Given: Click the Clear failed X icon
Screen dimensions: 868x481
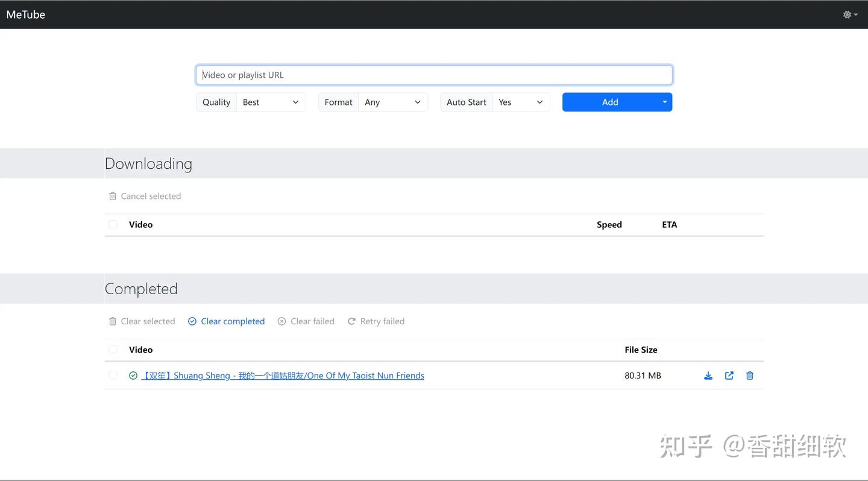Looking at the screenshot, I should (x=281, y=321).
